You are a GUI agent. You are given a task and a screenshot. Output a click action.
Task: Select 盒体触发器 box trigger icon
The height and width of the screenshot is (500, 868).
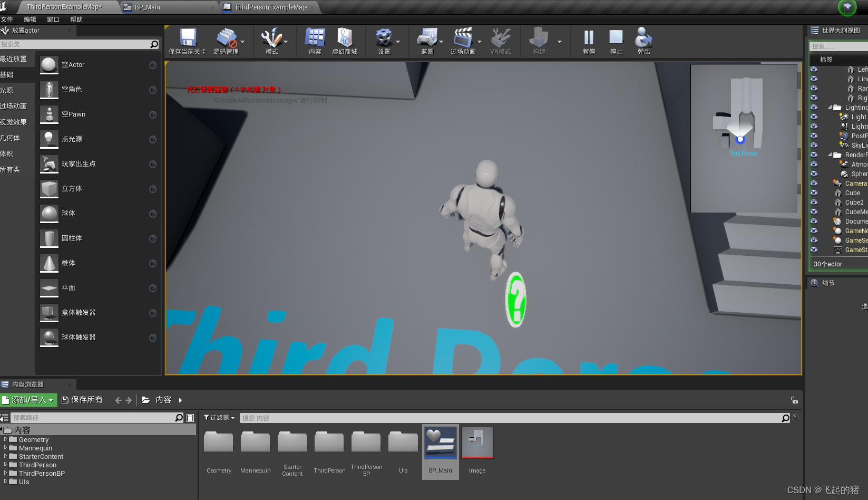click(49, 313)
